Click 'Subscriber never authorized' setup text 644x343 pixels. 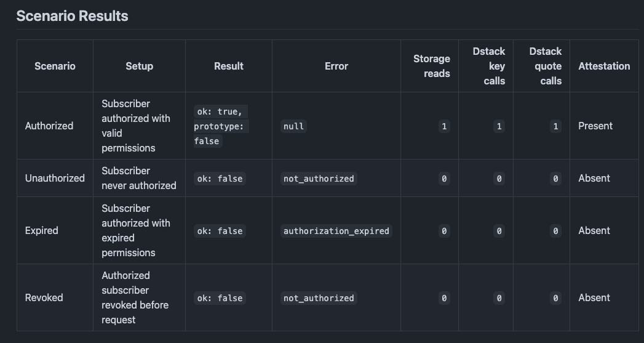pyautogui.click(x=139, y=178)
